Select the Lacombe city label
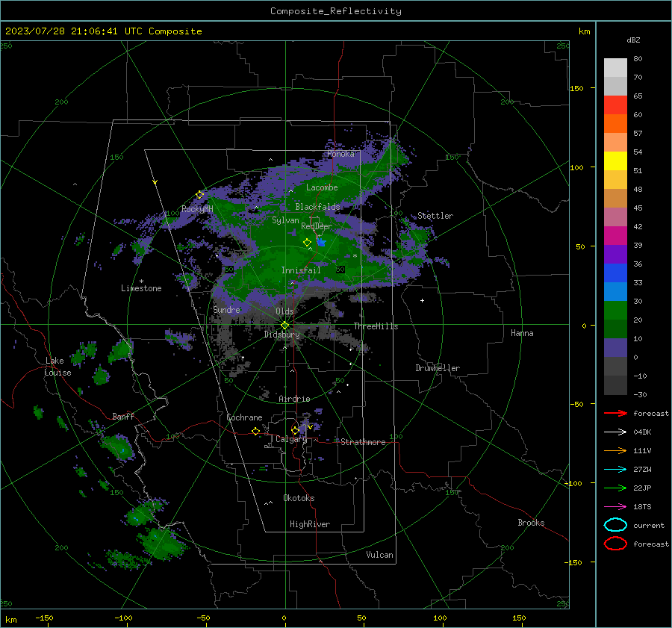 pos(322,187)
